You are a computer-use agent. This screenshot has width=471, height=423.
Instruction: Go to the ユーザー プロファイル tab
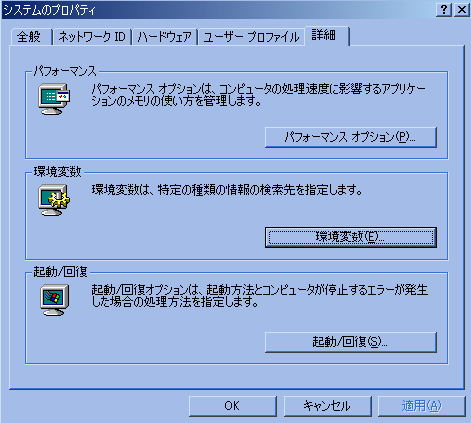[251, 37]
